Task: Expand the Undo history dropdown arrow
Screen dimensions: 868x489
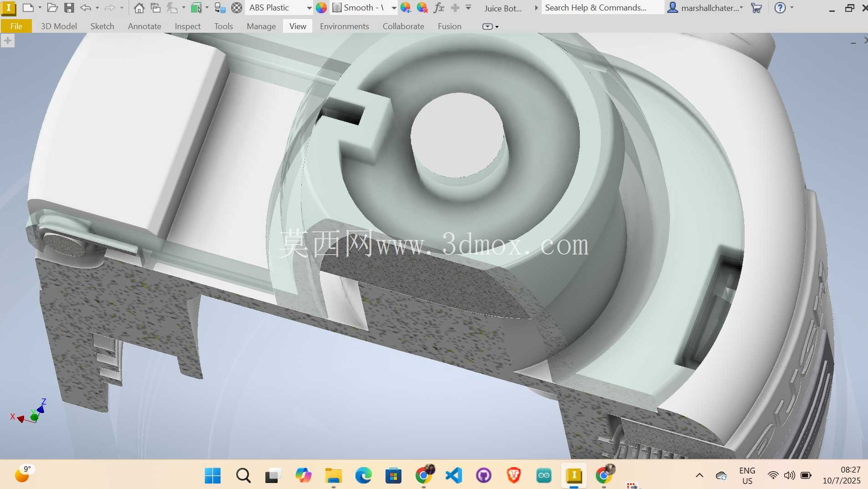Action: [97, 8]
